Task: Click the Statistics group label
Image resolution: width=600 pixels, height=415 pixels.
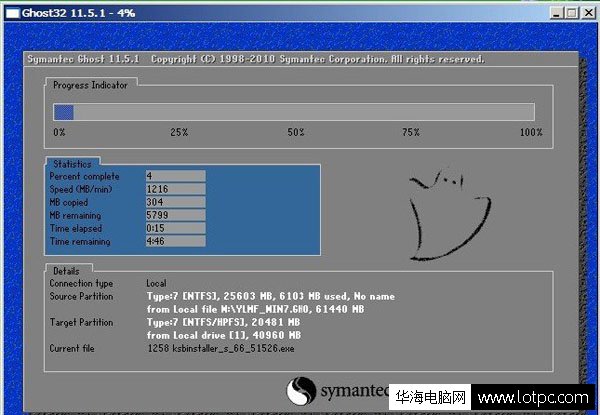Action: point(72,164)
